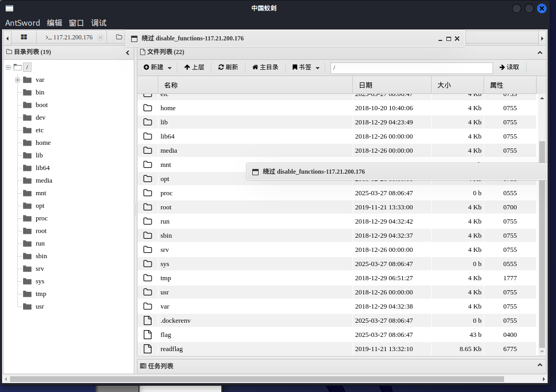Click the vertical scrollbar of the file list
556x392 pixels.
(x=542, y=244)
